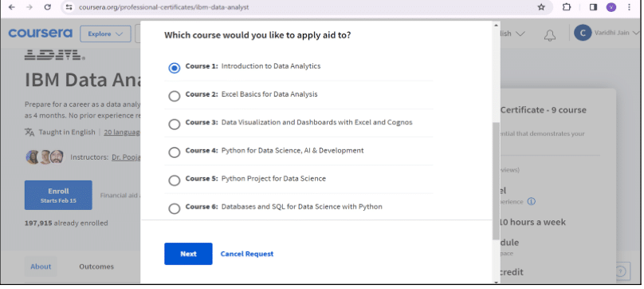This screenshot has width=644, height=289.
Task: Open site information icon in address bar
Action: 69,7
